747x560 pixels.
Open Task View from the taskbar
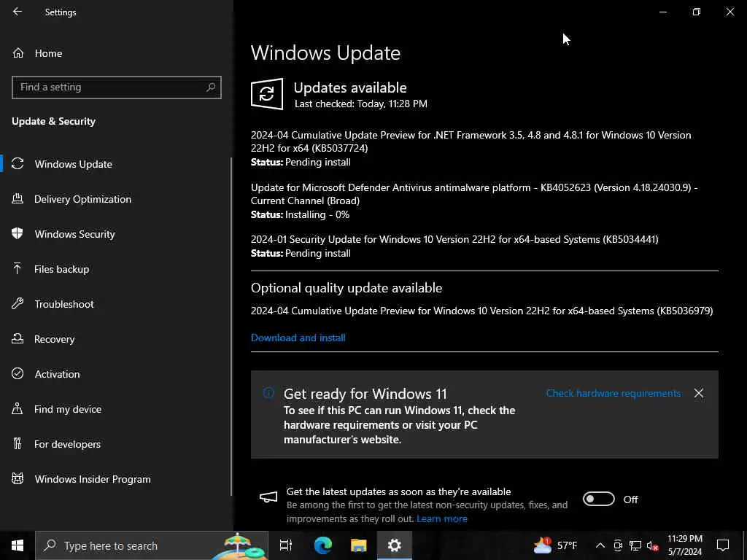pos(286,545)
